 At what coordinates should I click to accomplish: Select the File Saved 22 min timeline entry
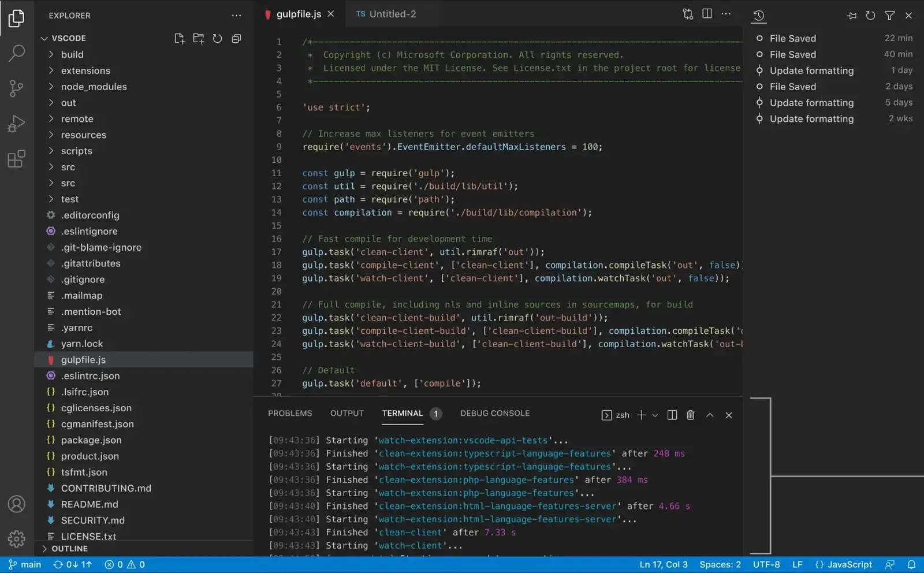[x=834, y=38]
